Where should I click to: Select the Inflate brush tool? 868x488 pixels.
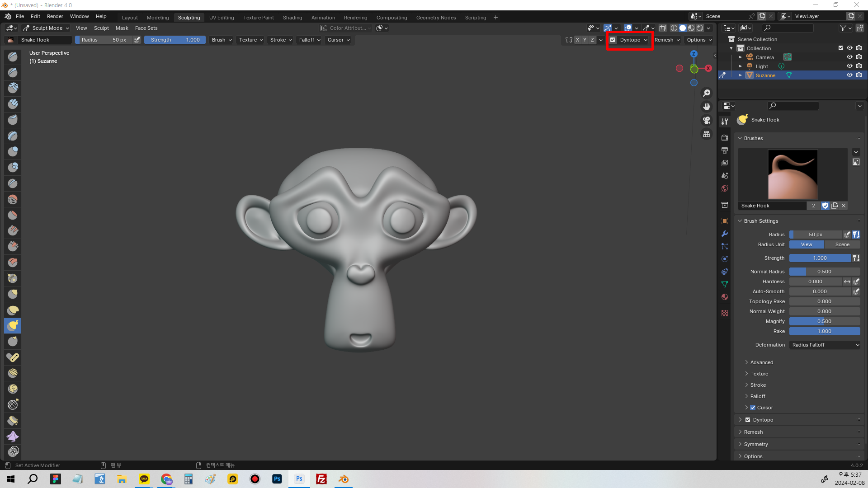pos(13,151)
